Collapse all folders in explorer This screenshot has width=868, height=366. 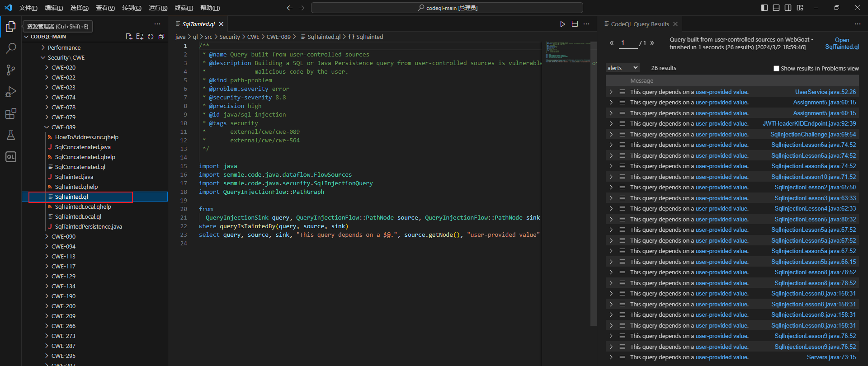161,37
